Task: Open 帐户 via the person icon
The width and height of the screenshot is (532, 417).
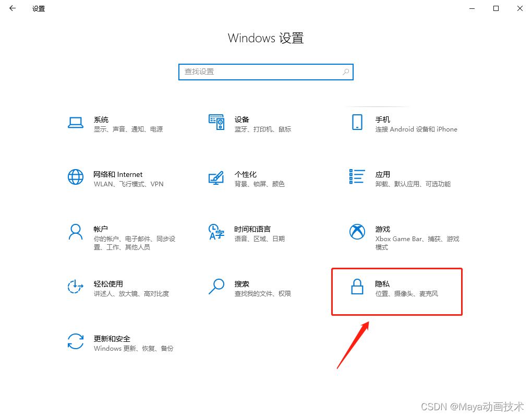Action: 76,233
